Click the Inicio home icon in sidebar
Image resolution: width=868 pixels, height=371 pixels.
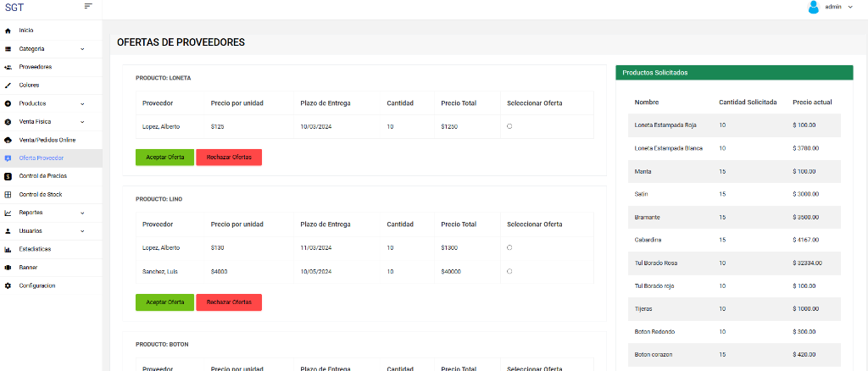click(8, 30)
